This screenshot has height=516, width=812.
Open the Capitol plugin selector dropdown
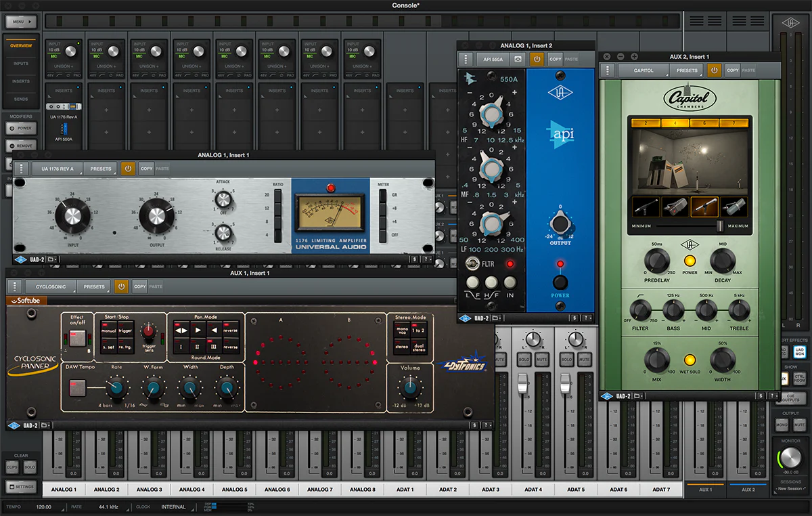644,70
